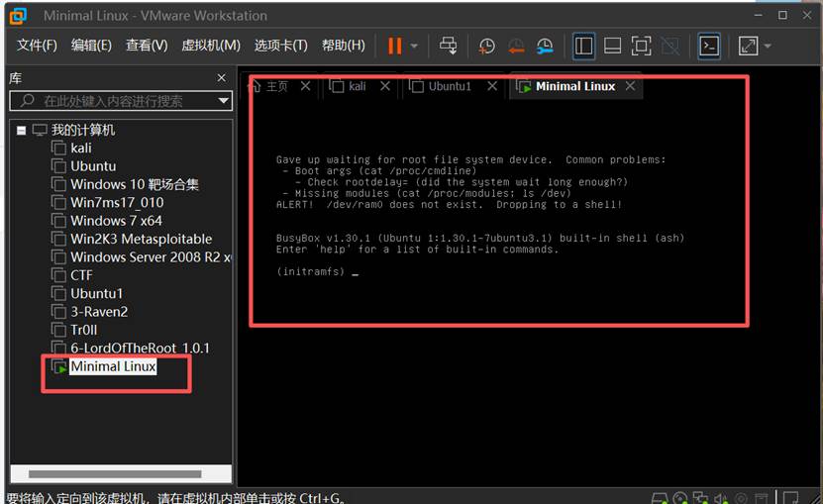Close the kali tab

click(x=385, y=85)
